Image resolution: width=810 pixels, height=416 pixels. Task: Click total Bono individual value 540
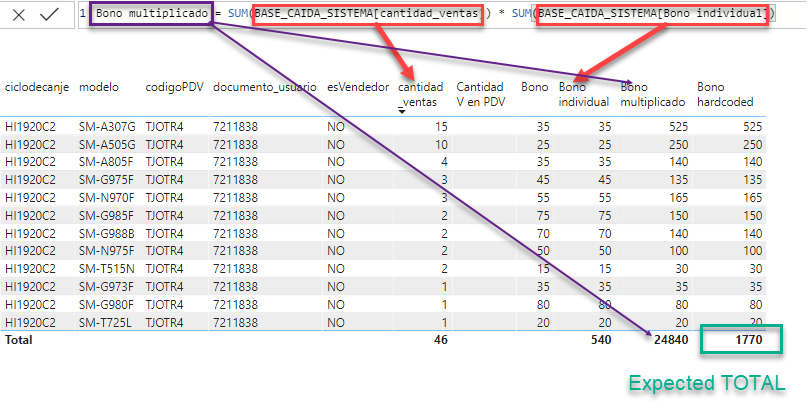point(601,340)
